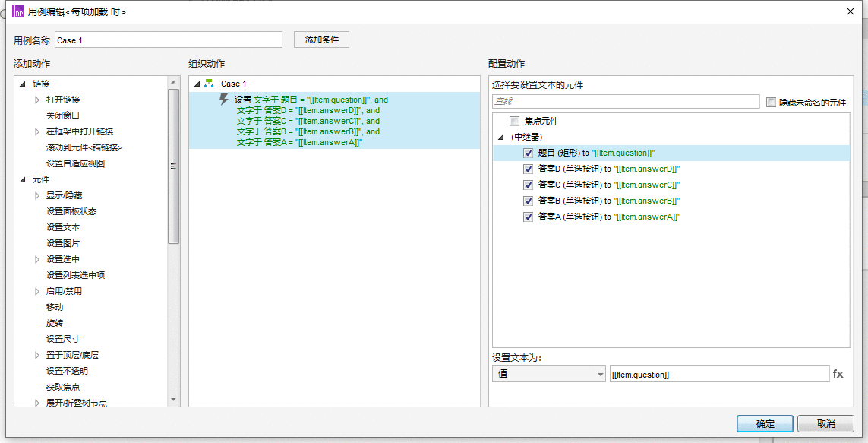The image size is (868, 443).
Task: Expand the 启用/禁用 action group
Action: 37,291
